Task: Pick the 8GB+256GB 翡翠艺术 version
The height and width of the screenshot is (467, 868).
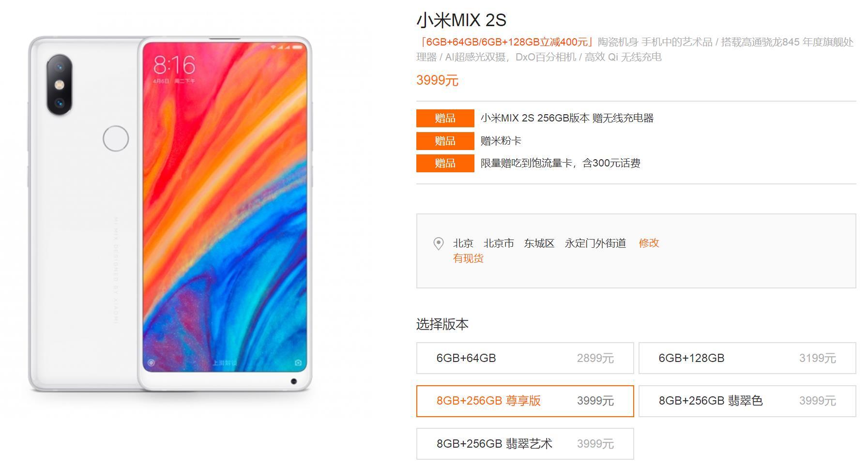Action: tap(525, 444)
